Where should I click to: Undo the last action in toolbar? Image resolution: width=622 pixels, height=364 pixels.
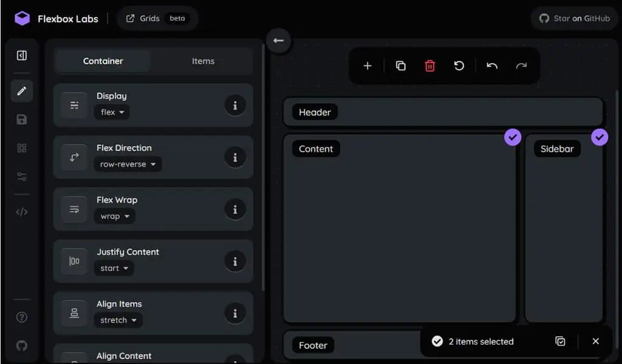(492, 66)
